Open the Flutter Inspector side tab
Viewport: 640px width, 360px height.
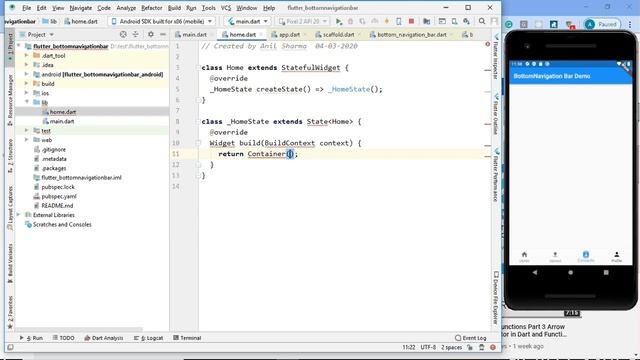tap(496, 56)
